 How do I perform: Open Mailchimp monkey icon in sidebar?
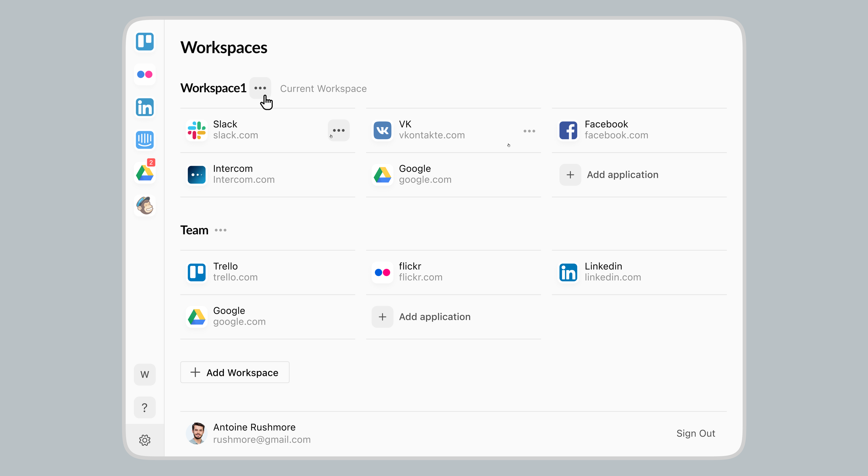pyautogui.click(x=145, y=205)
